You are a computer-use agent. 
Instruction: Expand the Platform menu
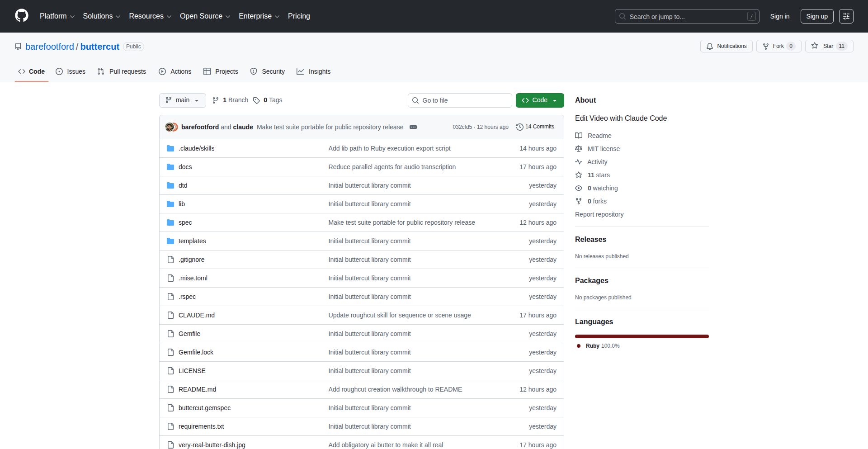click(x=57, y=16)
